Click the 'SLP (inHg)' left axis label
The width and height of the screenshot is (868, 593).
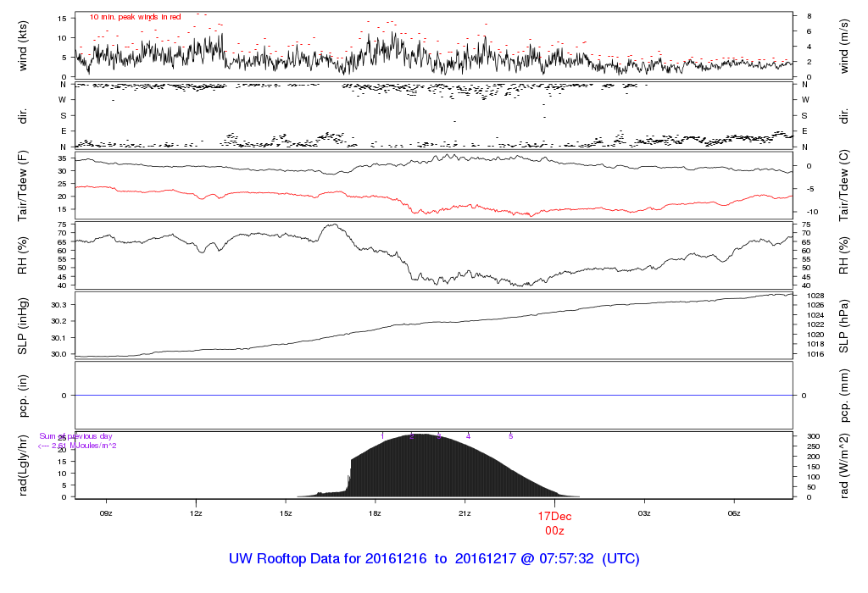pos(23,325)
